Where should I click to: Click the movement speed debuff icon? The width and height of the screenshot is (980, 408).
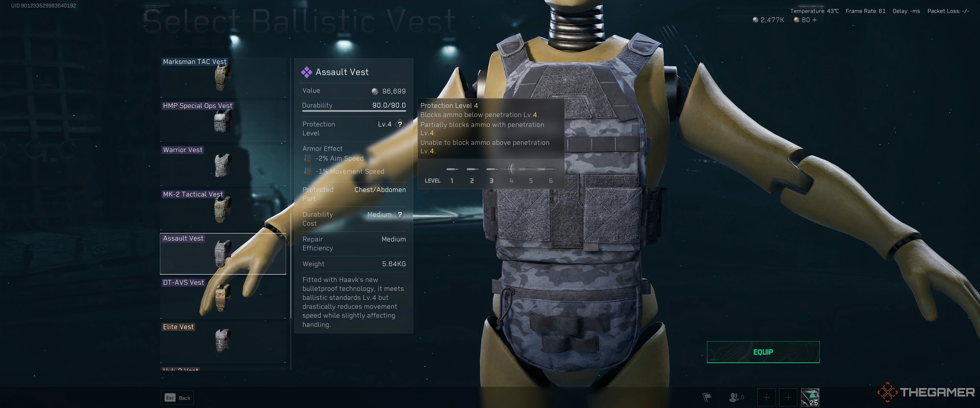(x=306, y=171)
